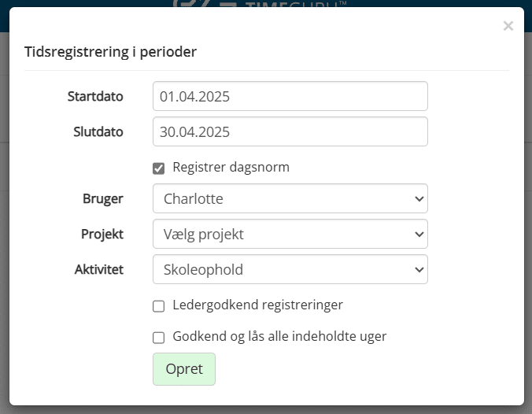This screenshot has width=532, height=414.
Task: Click the Slutdato date field
Action: (x=290, y=131)
